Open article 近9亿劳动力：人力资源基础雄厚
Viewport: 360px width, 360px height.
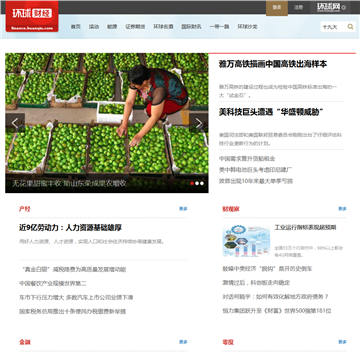coord(70,228)
